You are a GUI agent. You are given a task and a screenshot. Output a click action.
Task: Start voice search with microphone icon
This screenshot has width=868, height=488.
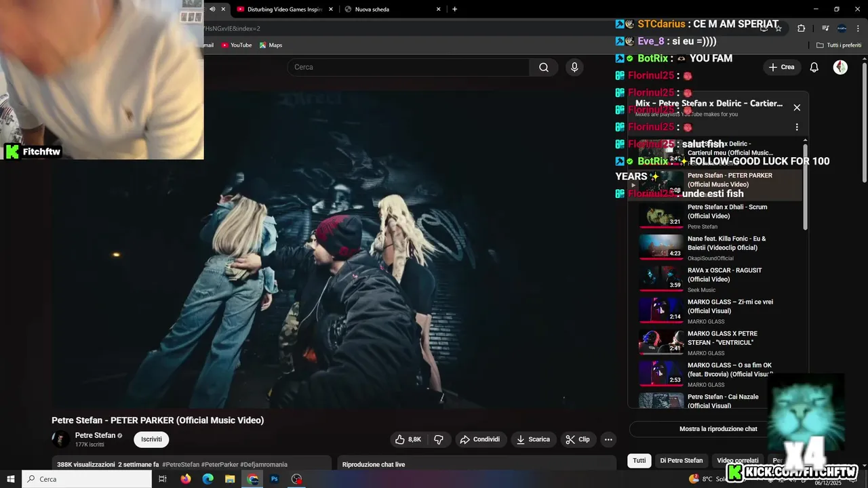click(x=574, y=67)
